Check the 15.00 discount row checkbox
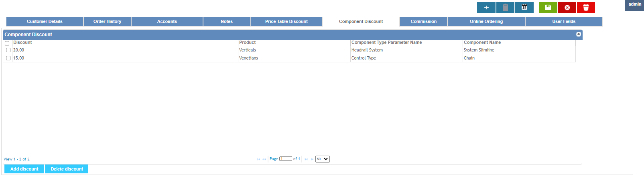 pyautogui.click(x=8, y=58)
